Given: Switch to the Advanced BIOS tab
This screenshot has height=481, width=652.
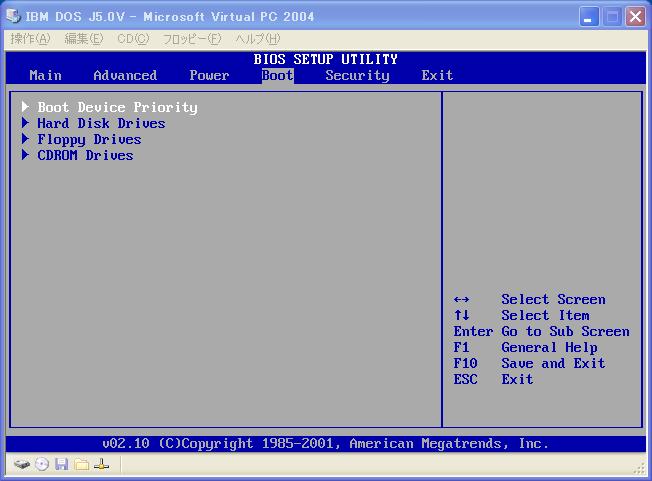Looking at the screenshot, I should click(x=125, y=75).
